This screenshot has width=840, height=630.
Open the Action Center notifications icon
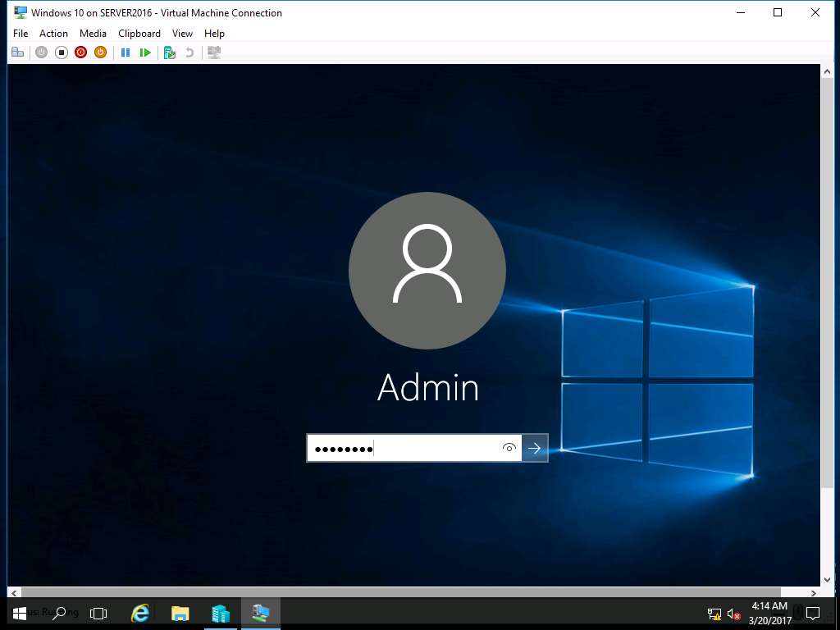pyautogui.click(x=813, y=614)
